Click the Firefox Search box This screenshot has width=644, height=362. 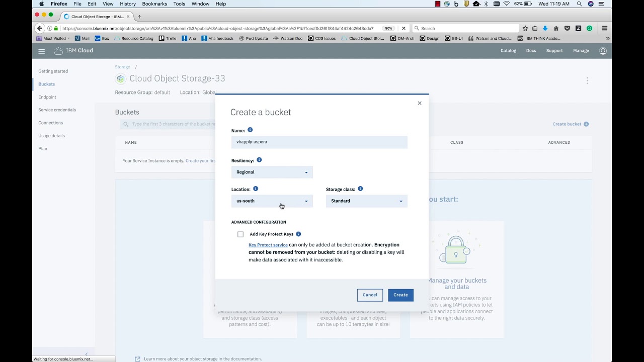[x=465, y=29]
